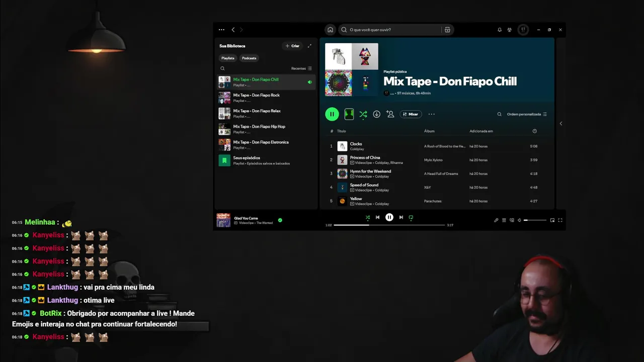
Task: Open the queue icon in player
Action: (x=504, y=220)
